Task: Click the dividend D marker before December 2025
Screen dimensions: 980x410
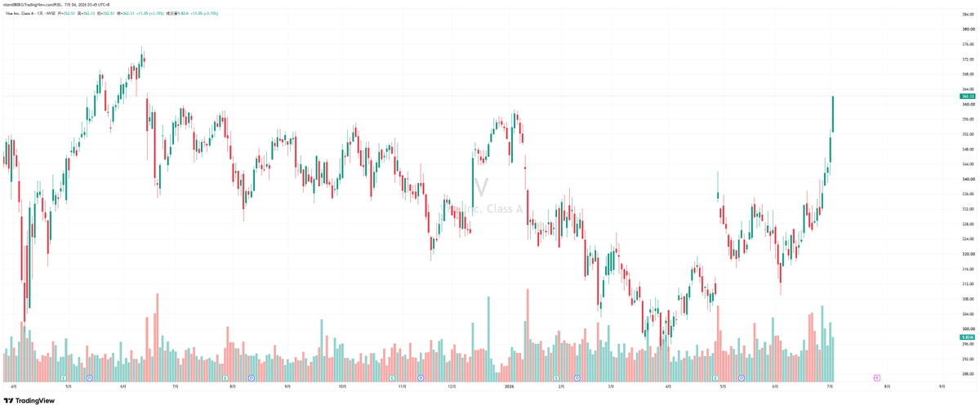Action: (421, 378)
